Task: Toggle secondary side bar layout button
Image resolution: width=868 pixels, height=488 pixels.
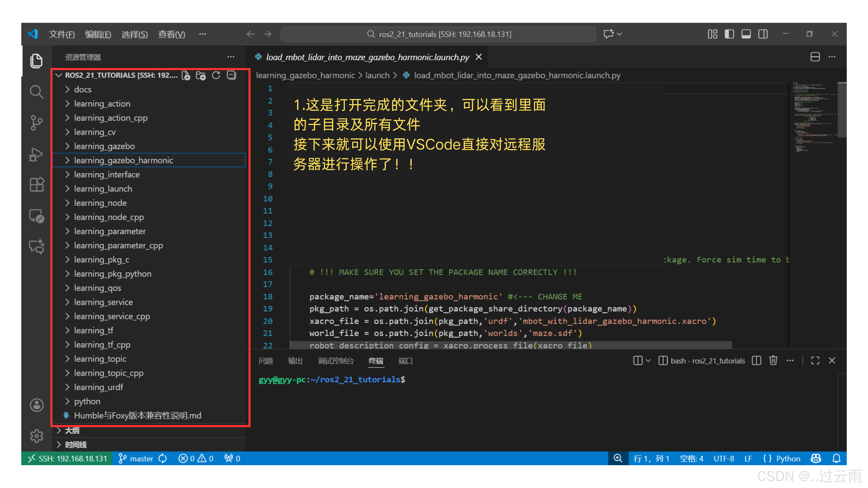Action: (763, 34)
